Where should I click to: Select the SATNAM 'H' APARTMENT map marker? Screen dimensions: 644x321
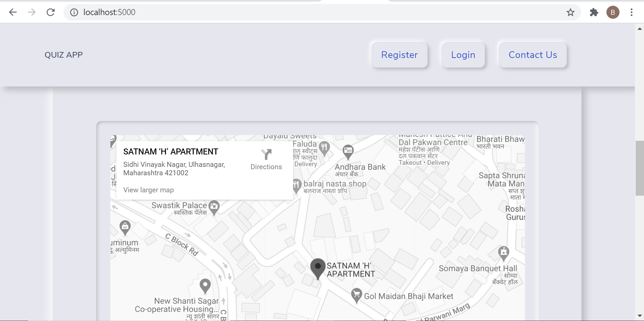coord(317,267)
